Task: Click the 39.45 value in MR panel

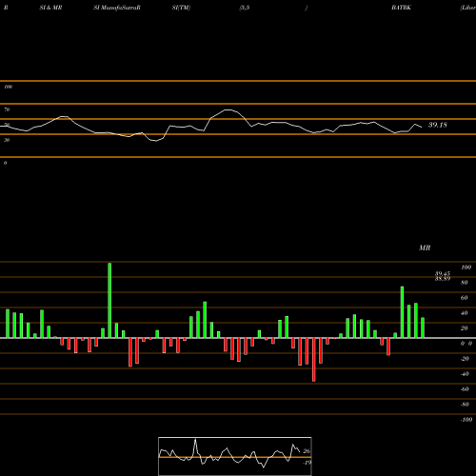Action: (443, 273)
